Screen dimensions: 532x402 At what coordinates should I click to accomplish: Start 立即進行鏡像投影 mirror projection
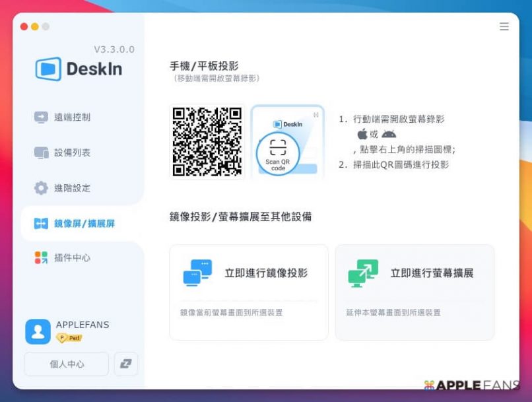[266, 273]
